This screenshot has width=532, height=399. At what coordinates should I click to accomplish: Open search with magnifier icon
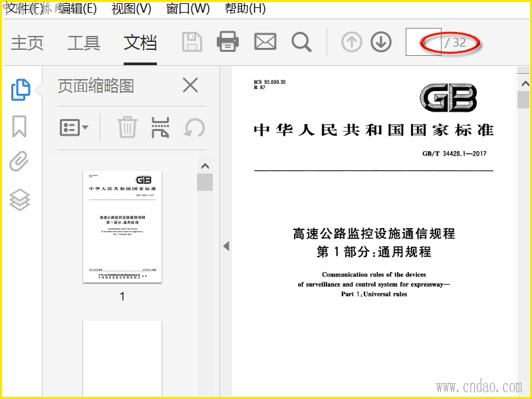pyautogui.click(x=301, y=42)
